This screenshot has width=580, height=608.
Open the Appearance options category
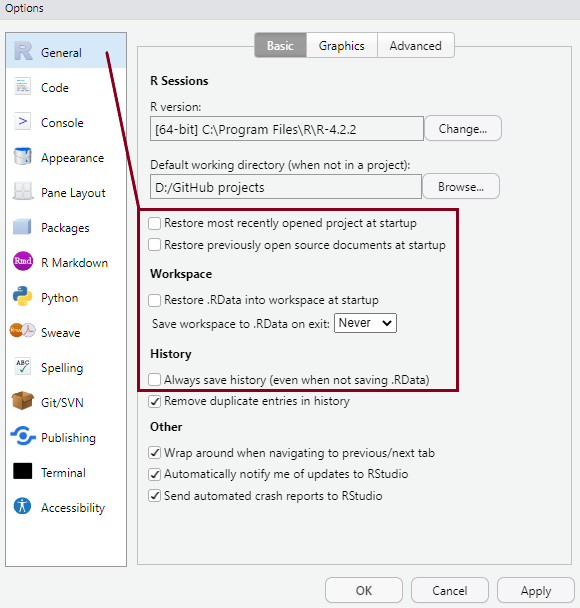[x=66, y=158]
